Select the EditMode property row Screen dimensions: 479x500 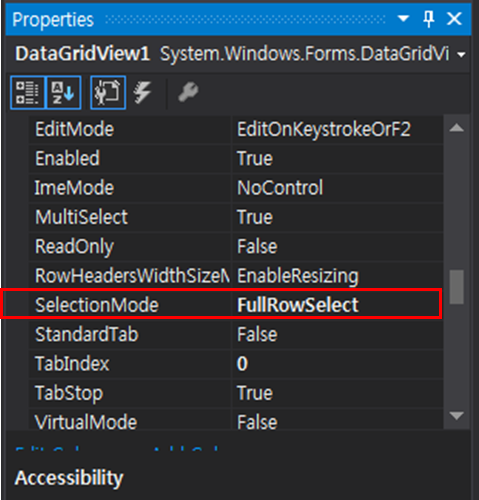click(x=236, y=129)
